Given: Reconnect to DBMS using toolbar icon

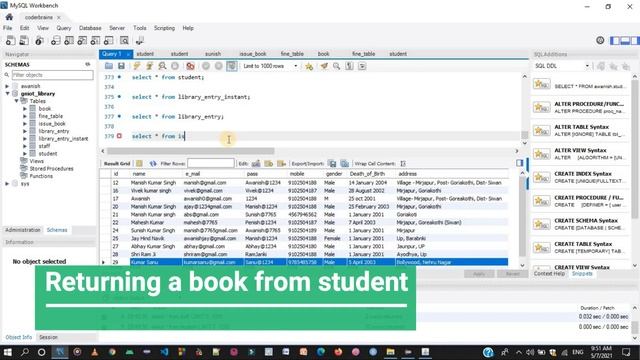Looking at the screenshot, I should [x=140, y=40].
